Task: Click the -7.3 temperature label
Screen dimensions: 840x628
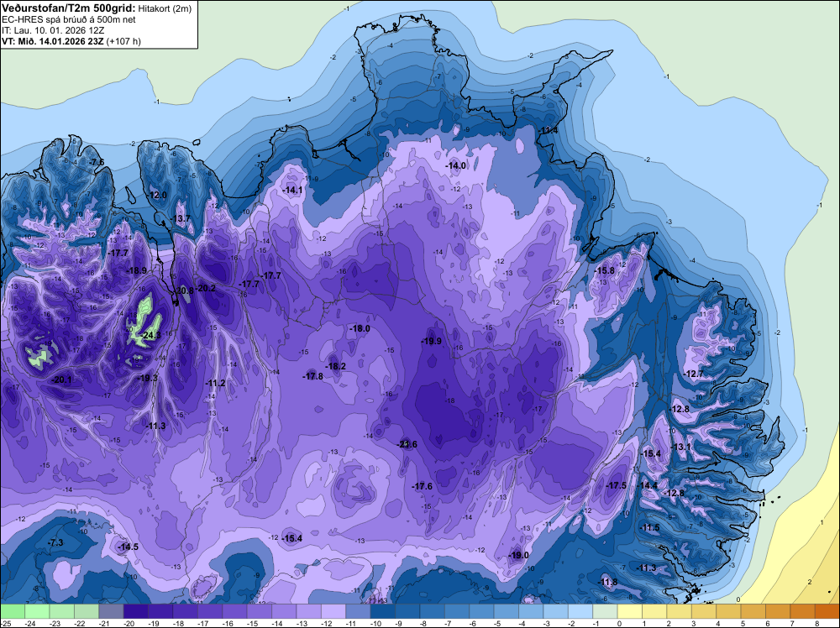Action: point(55,542)
